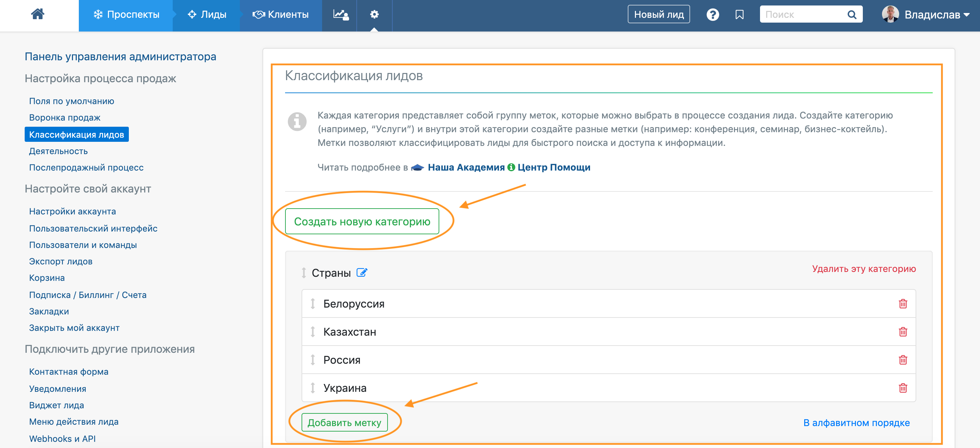Sort labels via В алфавитном порядке
This screenshot has width=980, height=448.
click(856, 423)
